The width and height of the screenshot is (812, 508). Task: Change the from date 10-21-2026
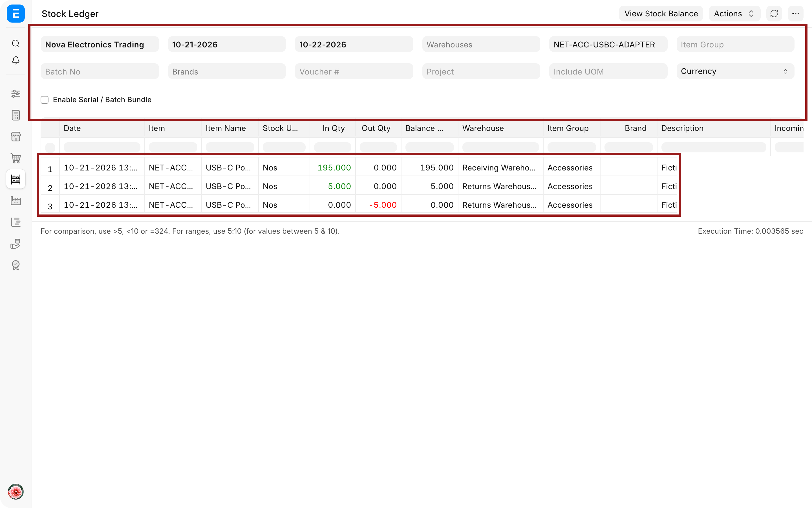tap(227, 44)
